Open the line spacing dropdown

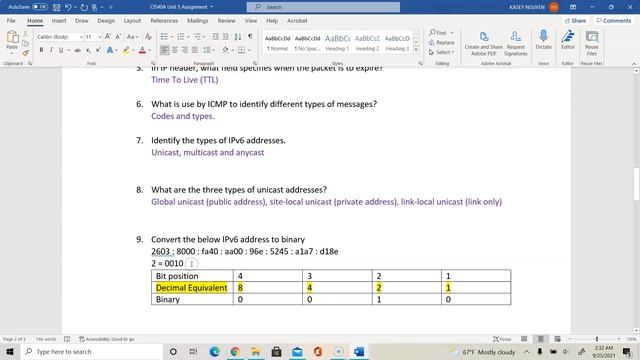209,50
